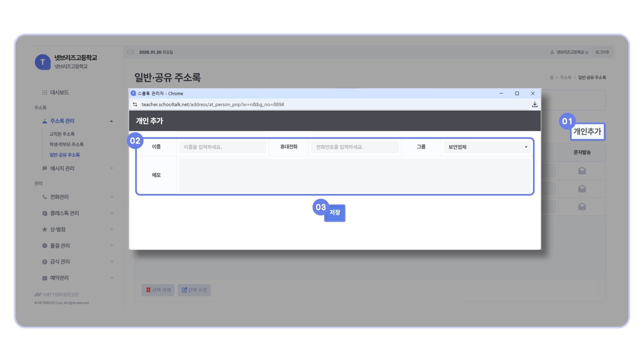
Task: Click the 개인추가 button
Action: pos(587,131)
